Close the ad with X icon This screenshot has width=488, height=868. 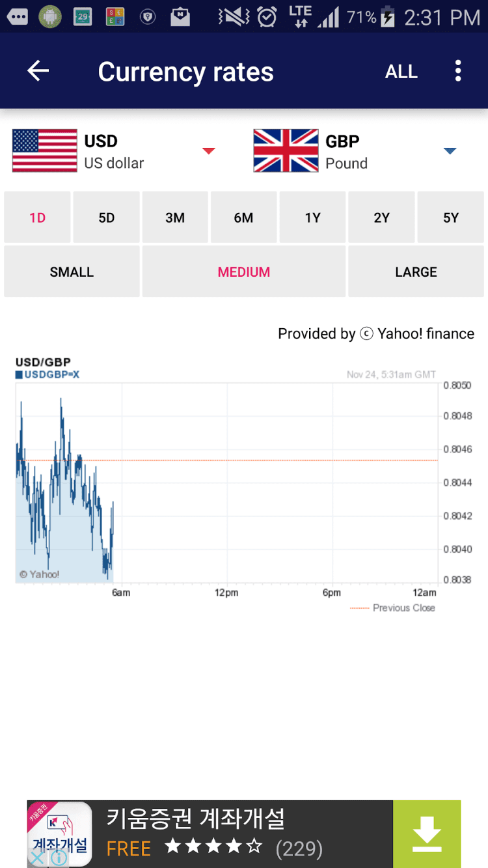(x=38, y=858)
